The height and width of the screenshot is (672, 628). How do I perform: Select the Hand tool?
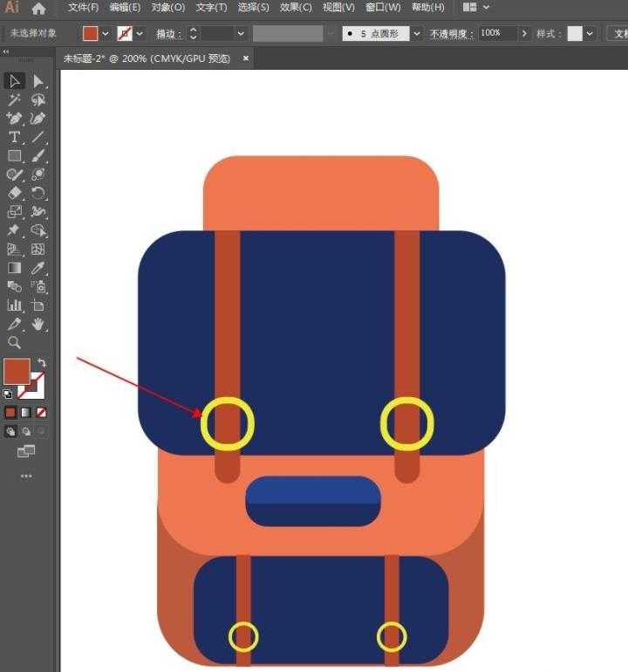point(38,324)
